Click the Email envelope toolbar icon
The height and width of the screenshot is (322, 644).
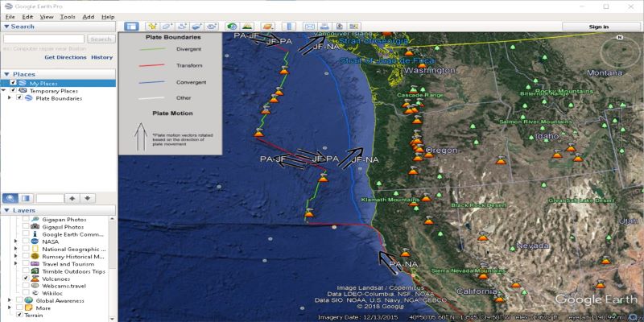point(310,27)
